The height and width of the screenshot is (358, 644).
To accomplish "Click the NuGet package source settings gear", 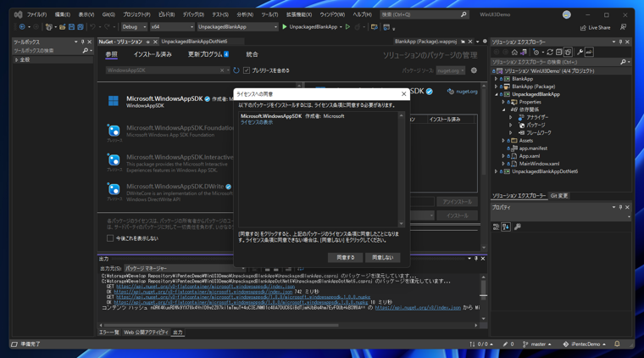I will (x=474, y=70).
